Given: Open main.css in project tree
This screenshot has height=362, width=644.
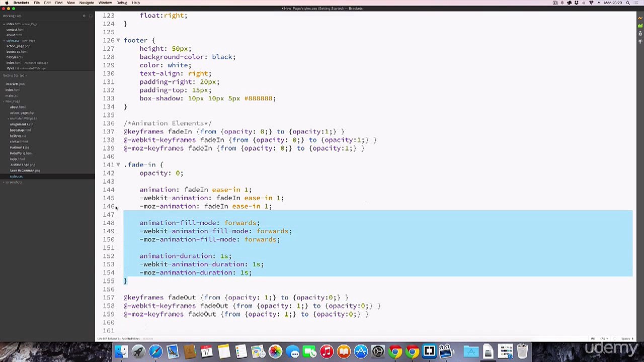Looking at the screenshot, I should coord(12,96).
